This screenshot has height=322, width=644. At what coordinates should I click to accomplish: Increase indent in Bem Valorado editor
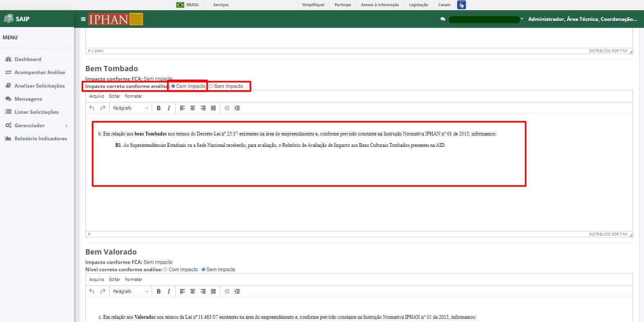pos(237,291)
